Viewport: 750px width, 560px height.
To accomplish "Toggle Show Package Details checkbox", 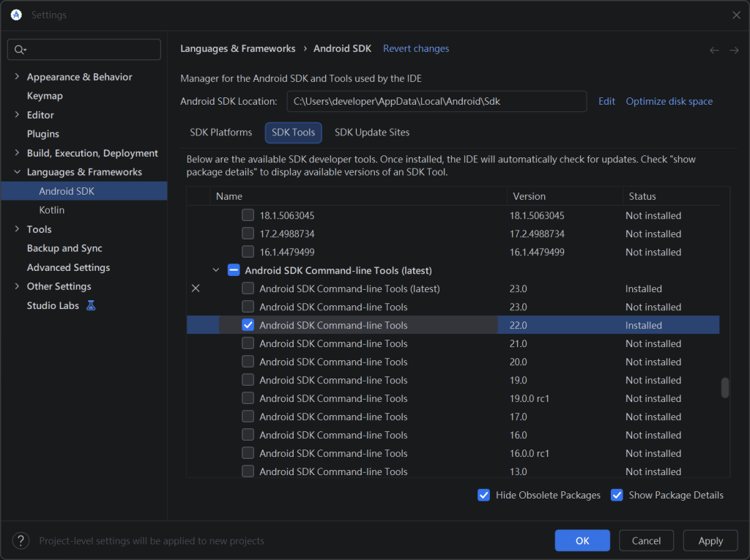I will 617,495.
